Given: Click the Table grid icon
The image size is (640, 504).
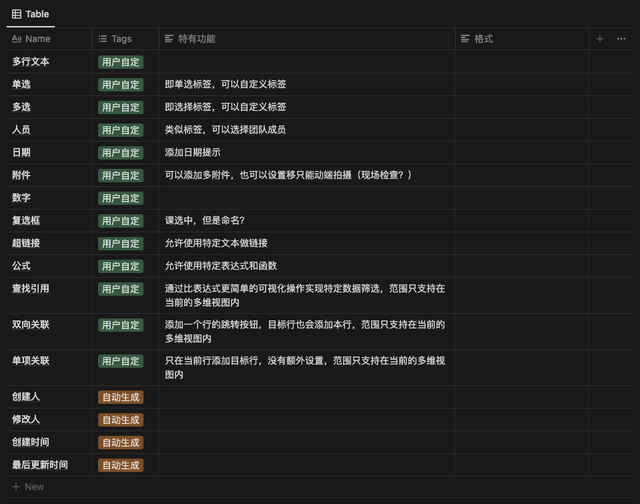Looking at the screenshot, I should pos(17,14).
